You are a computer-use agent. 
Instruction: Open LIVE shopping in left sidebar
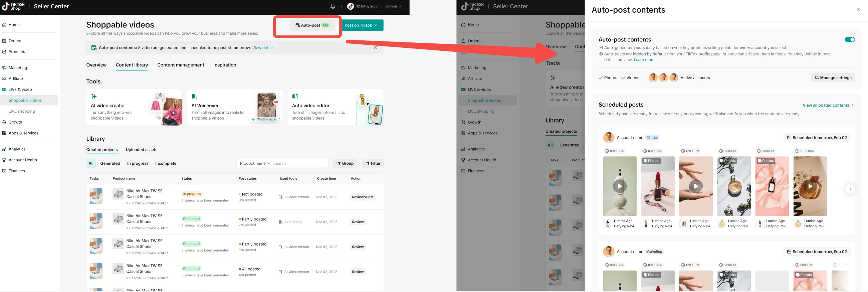(x=22, y=111)
